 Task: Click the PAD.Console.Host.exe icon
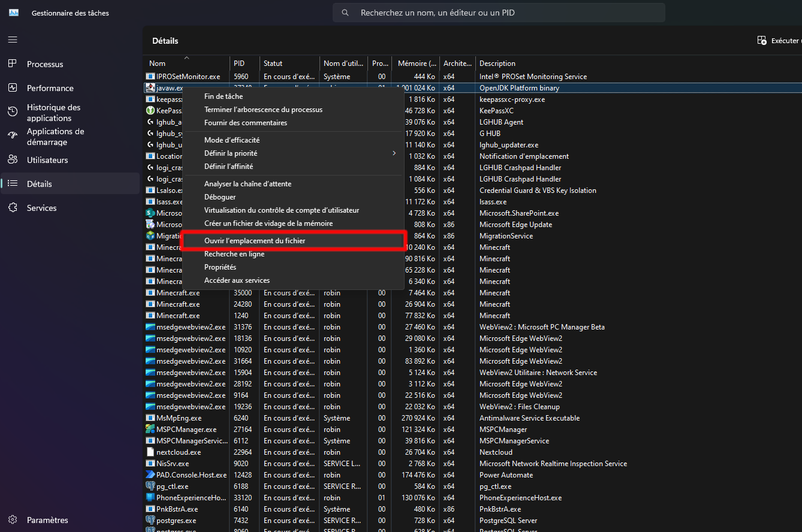(150, 475)
